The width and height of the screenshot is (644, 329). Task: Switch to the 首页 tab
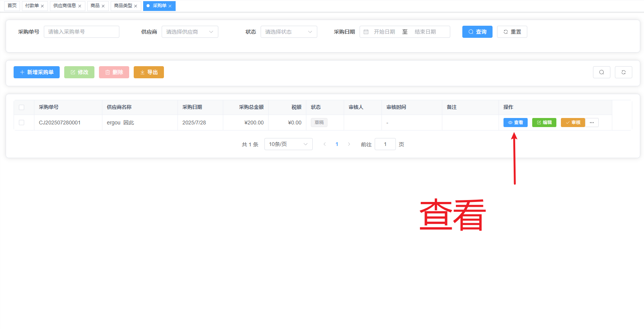[12, 6]
